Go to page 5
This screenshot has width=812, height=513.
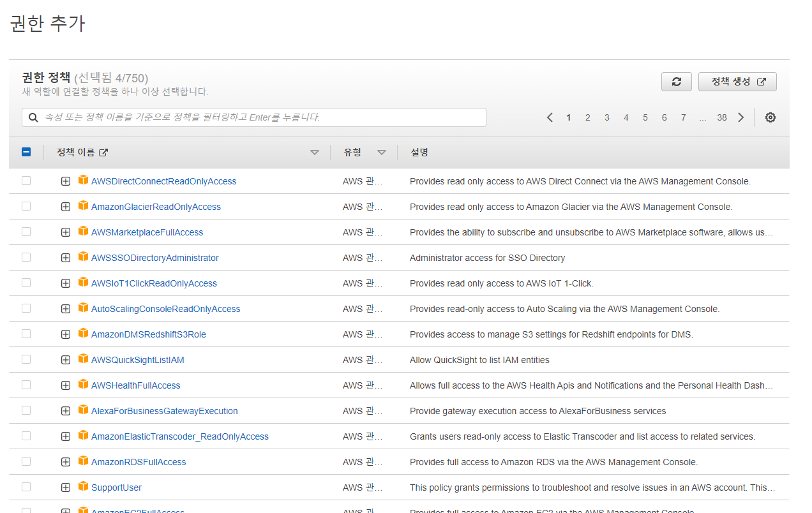(x=645, y=117)
